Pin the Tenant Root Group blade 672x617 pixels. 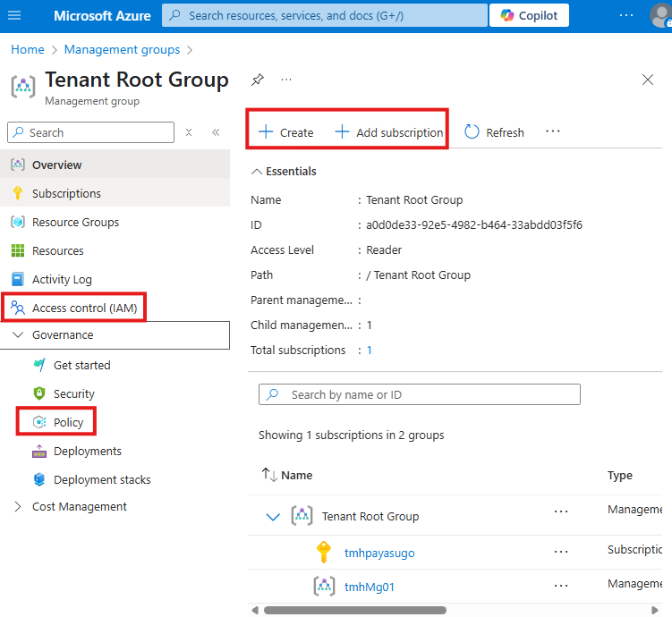click(257, 80)
